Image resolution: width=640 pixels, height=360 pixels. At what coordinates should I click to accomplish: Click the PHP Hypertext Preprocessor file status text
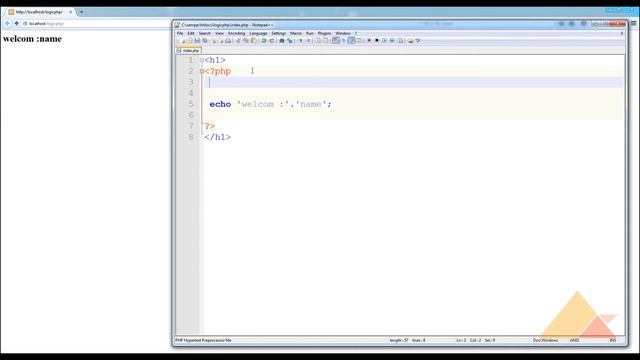[x=203, y=340]
